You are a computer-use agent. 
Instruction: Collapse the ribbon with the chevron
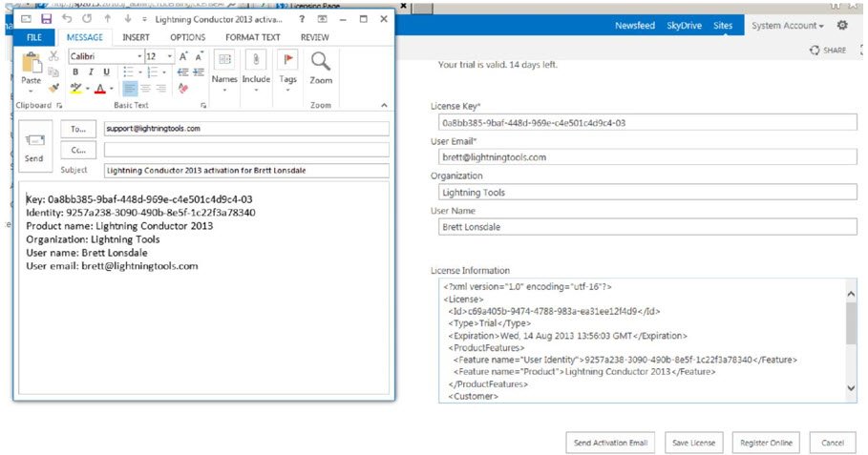point(384,105)
